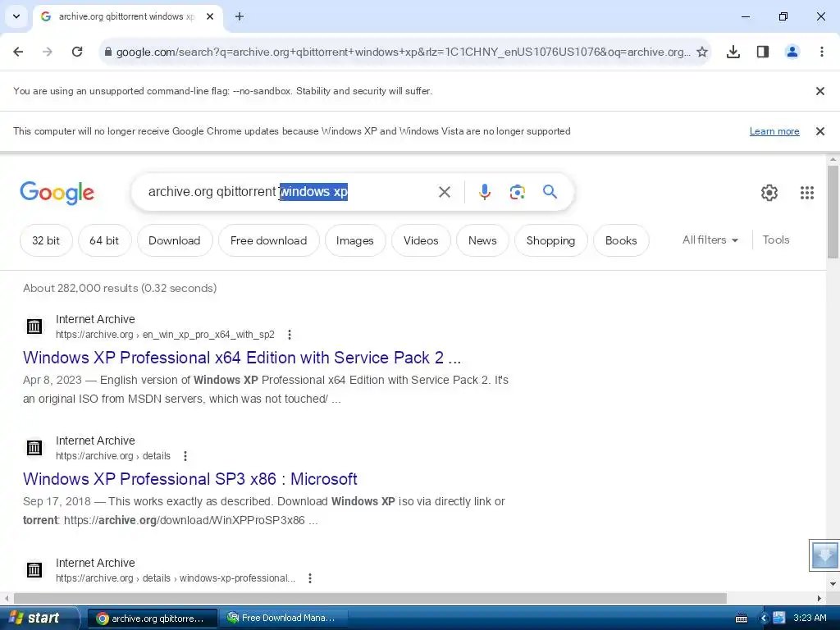Switch to News results
The image size is (840, 630).
482,240
